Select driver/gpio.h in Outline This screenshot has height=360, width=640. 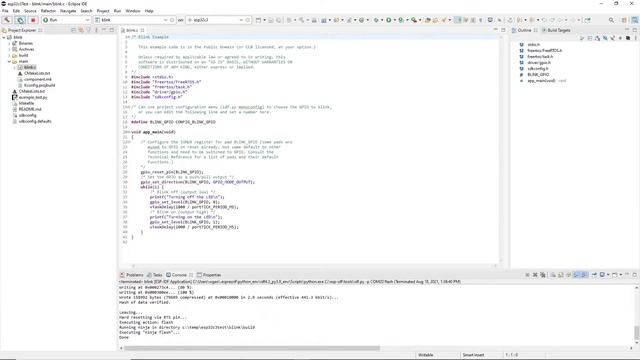pos(539,62)
